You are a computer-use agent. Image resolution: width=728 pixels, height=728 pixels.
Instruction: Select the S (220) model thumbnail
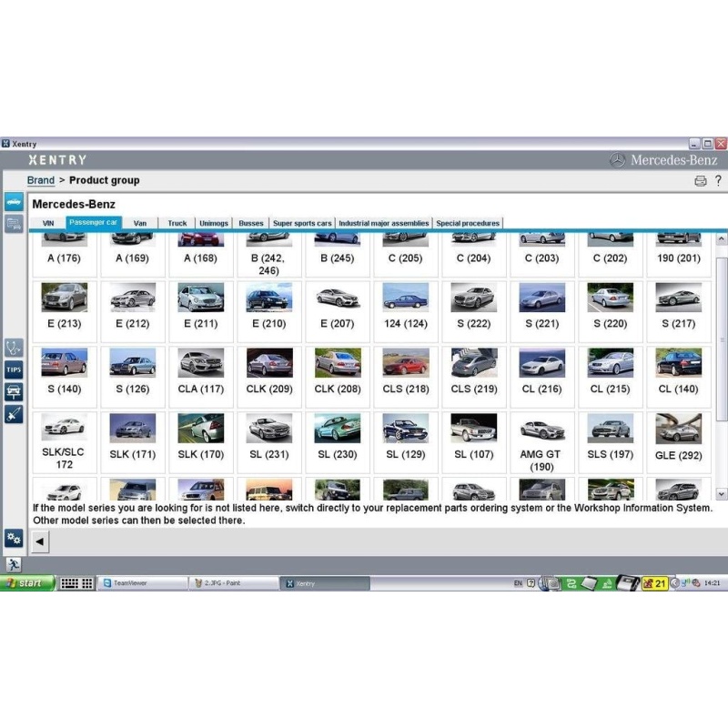pyautogui.click(x=611, y=298)
